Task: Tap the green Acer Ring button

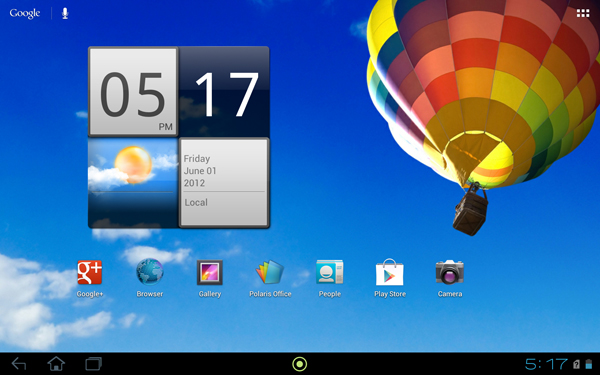Action: click(x=300, y=364)
